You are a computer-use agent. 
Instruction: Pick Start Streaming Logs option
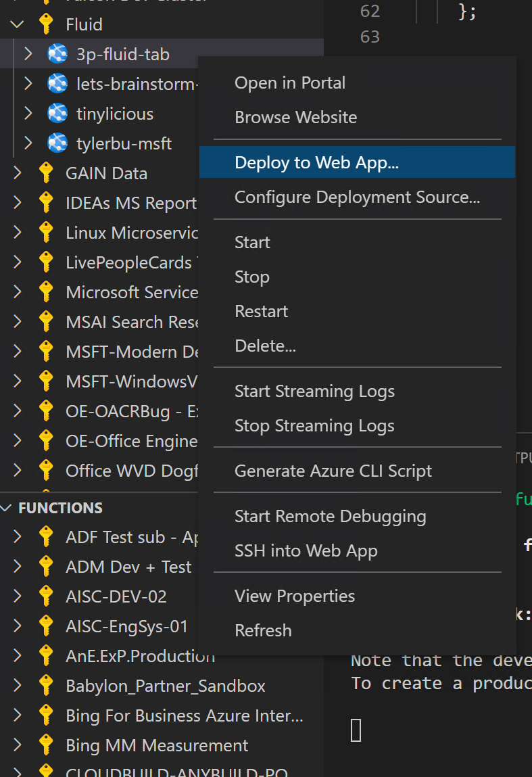coord(314,391)
